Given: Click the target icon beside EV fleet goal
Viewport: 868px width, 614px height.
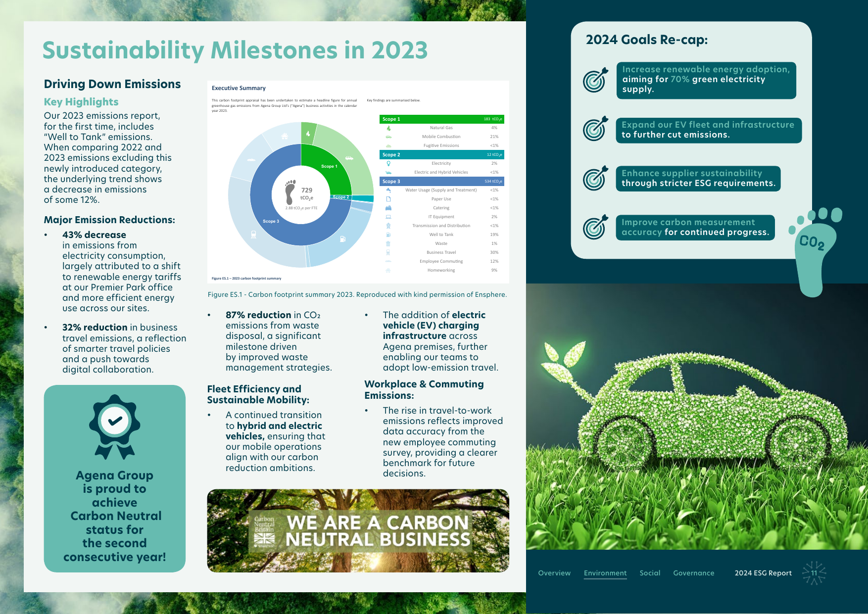Looking at the screenshot, I should (x=595, y=129).
